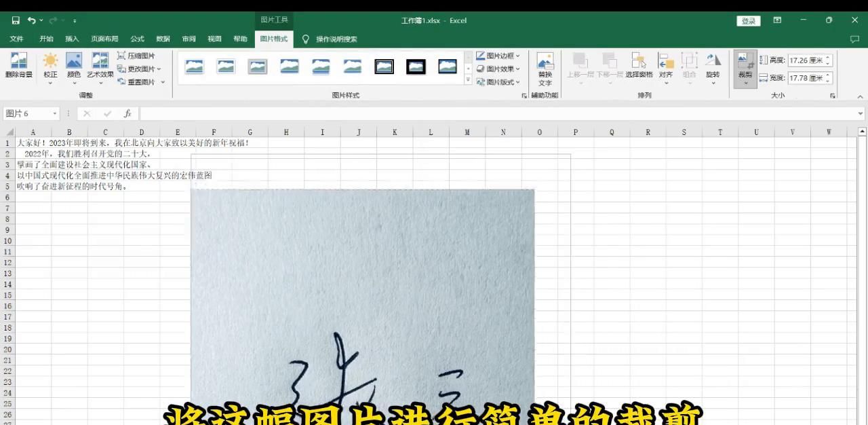Select column T header
Image resolution: width=868 pixels, height=425 pixels.
tap(720, 132)
